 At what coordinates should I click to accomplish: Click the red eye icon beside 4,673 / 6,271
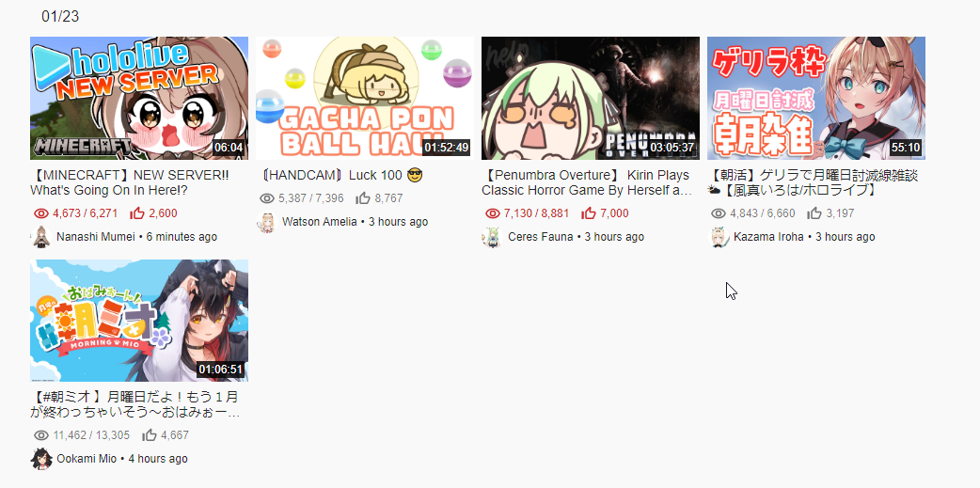click(41, 213)
